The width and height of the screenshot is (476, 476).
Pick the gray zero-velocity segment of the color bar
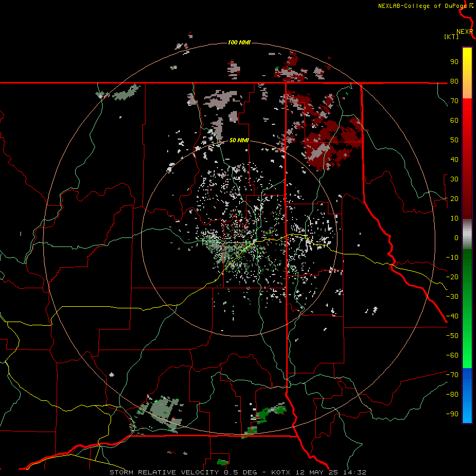pyautogui.click(x=467, y=234)
